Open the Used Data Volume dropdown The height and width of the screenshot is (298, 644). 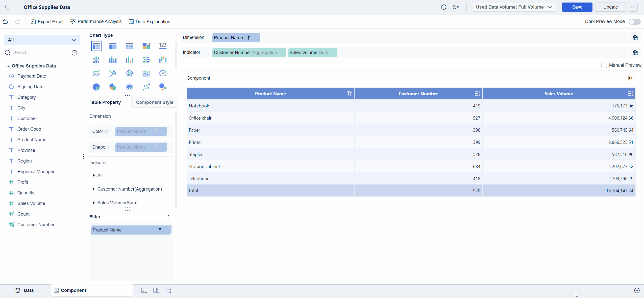pyautogui.click(x=514, y=7)
